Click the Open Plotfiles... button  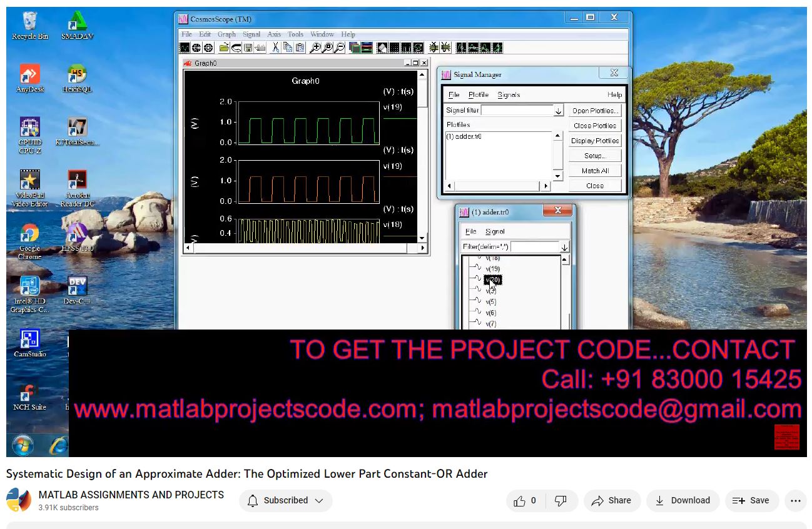[x=595, y=111]
